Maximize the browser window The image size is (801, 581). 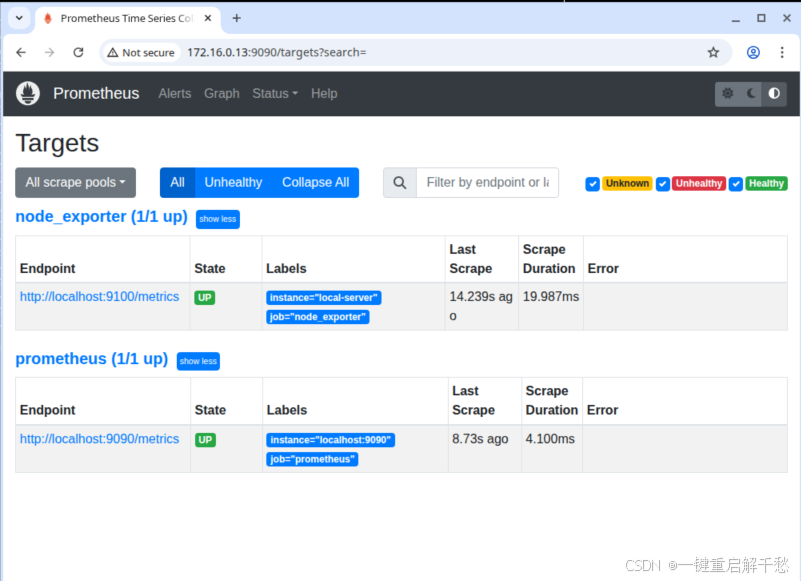click(x=761, y=18)
